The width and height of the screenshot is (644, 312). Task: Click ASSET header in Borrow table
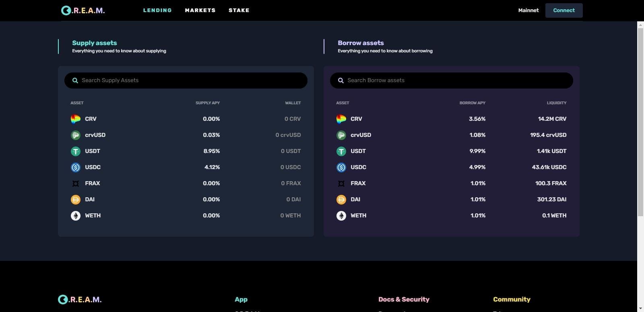tap(343, 103)
